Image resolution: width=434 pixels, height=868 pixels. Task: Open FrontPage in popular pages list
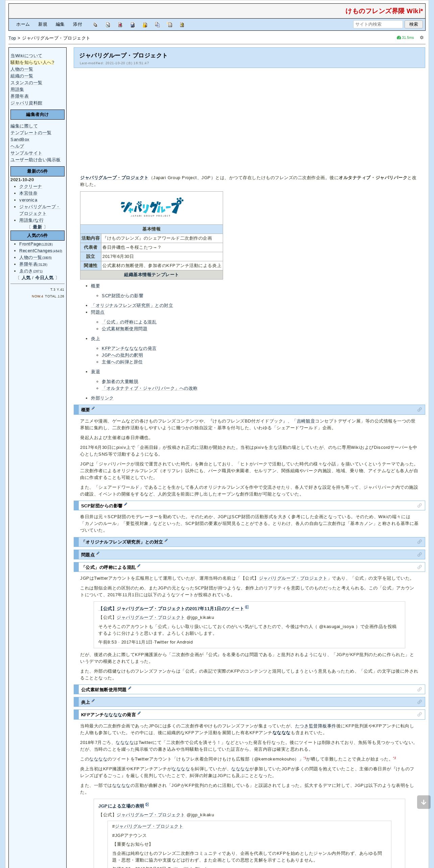30,244
